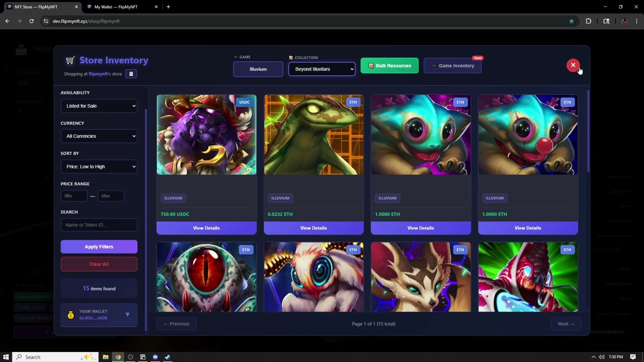Image resolution: width=644 pixels, height=362 pixels.
Task: Open Bulk Resources
Action: [x=389, y=65]
